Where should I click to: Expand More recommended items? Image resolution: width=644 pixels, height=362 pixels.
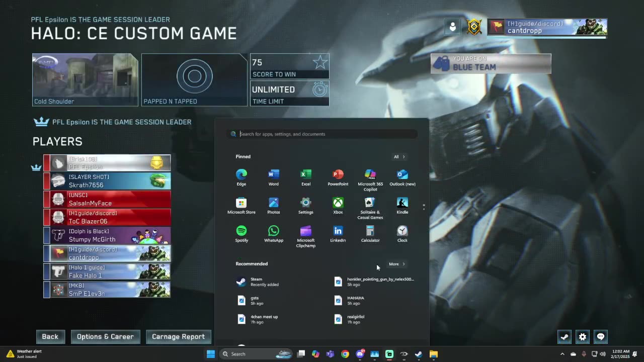pyautogui.click(x=396, y=264)
